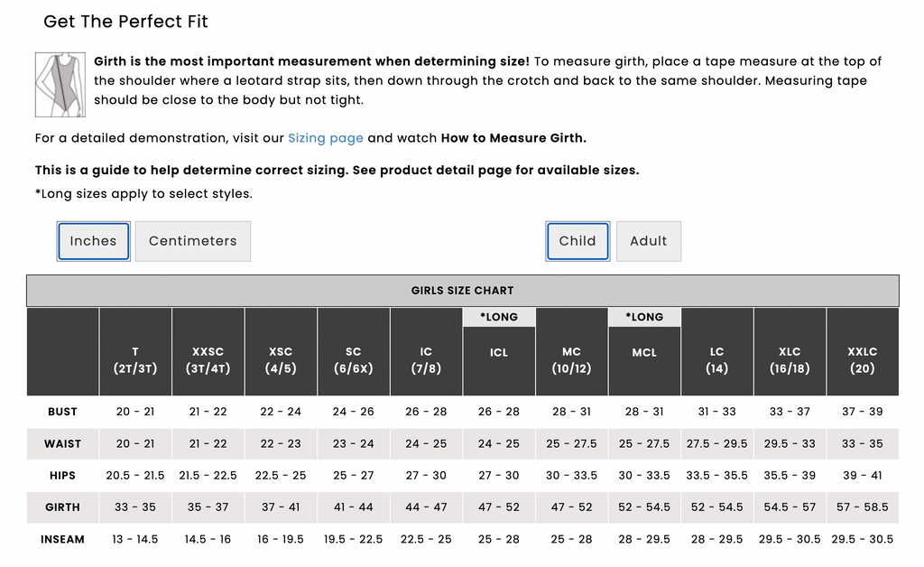Click the Girls Size Chart header bar
The height and width of the screenshot is (567, 924).
pyautogui.click(x=463, y=291)
